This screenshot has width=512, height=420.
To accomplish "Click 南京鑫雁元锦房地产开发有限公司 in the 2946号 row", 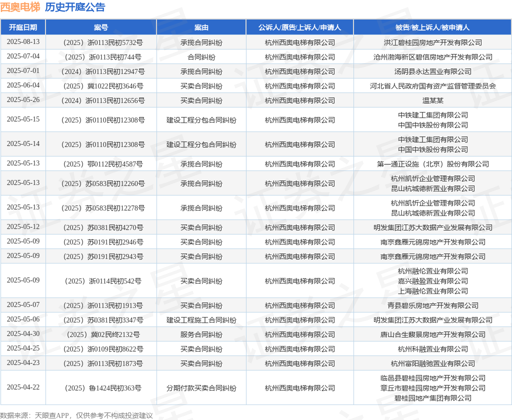I will coord(432,242).
